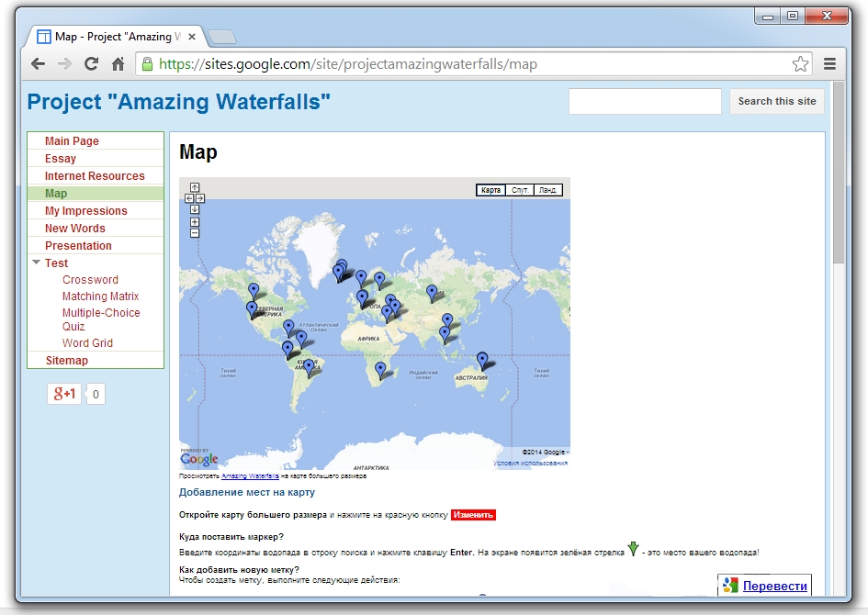Open the Chrome menu button
868x615 pixels.
829,64
